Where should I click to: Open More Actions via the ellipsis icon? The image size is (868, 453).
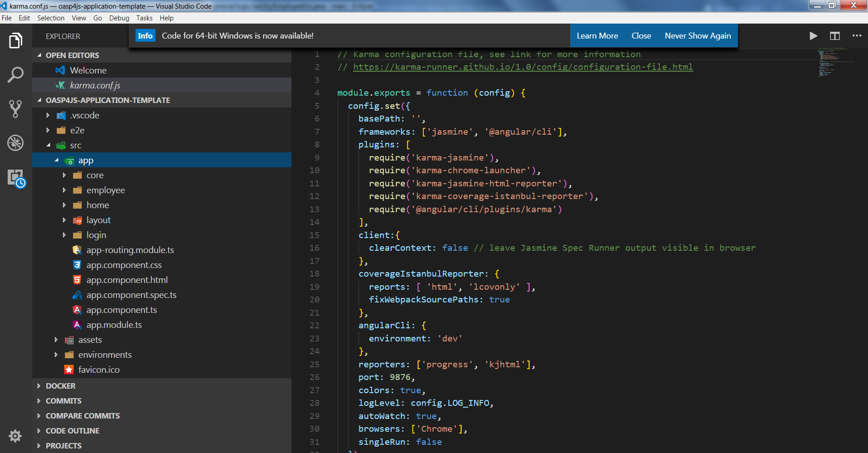[x=856, y=36]
